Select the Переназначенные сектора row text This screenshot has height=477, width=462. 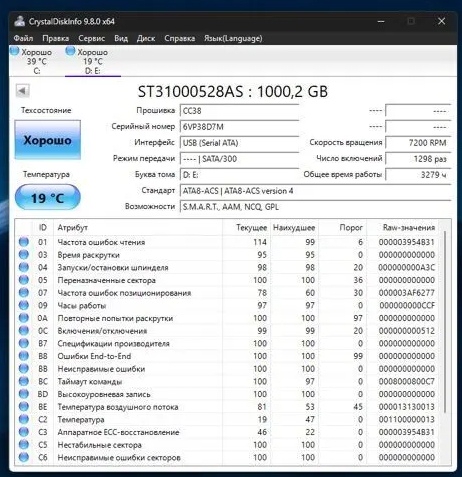click(106, 280)
